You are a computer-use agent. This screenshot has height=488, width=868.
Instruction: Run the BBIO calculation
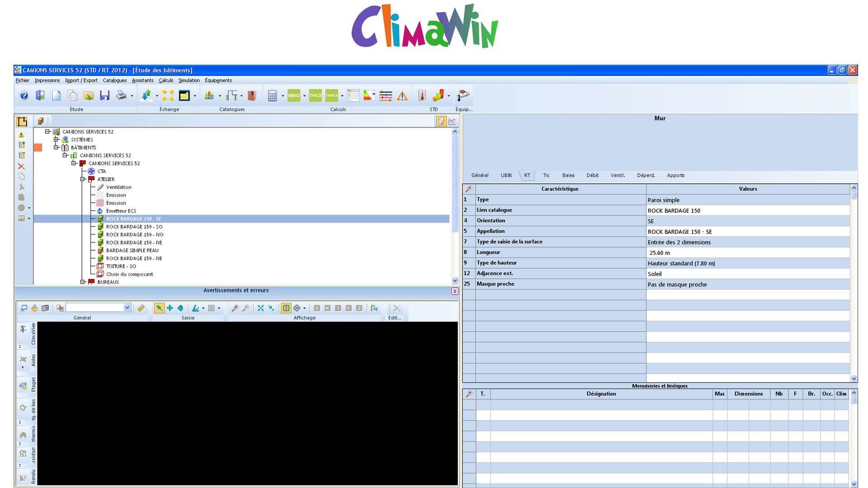click(294, 95)
